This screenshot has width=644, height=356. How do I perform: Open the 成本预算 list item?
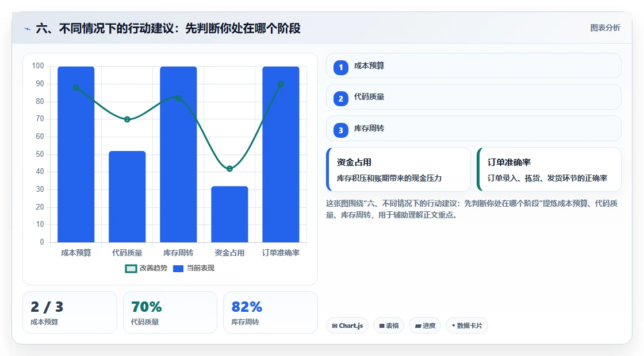point(474,65)
